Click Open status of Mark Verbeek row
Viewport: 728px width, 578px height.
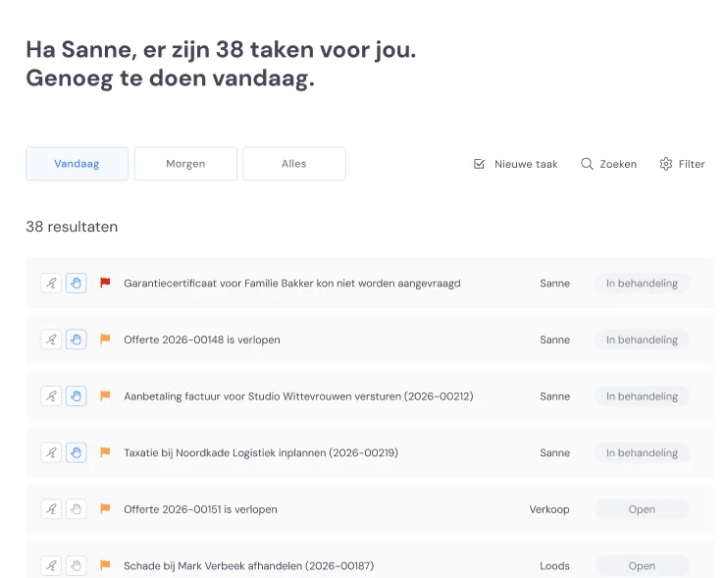(x=642, y=566)
